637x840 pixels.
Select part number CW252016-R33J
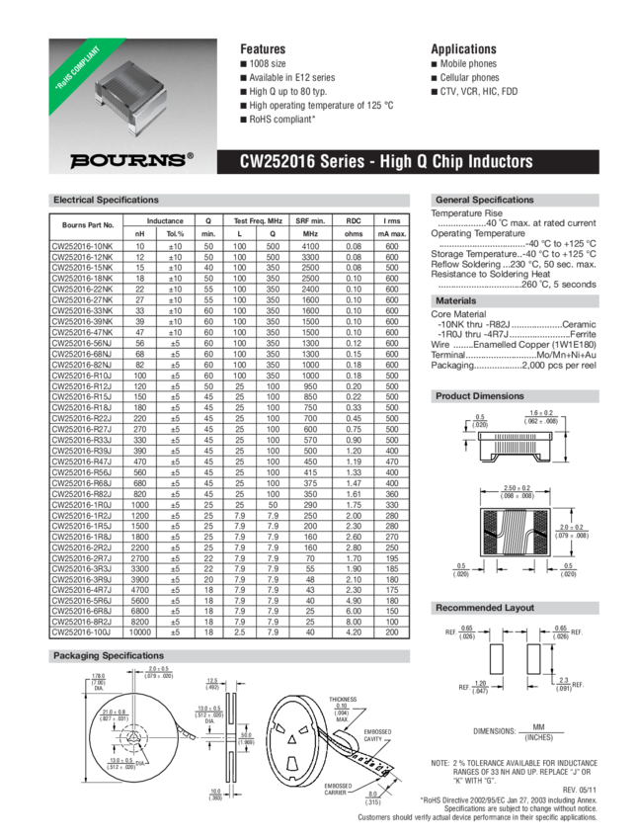point(82,440)
